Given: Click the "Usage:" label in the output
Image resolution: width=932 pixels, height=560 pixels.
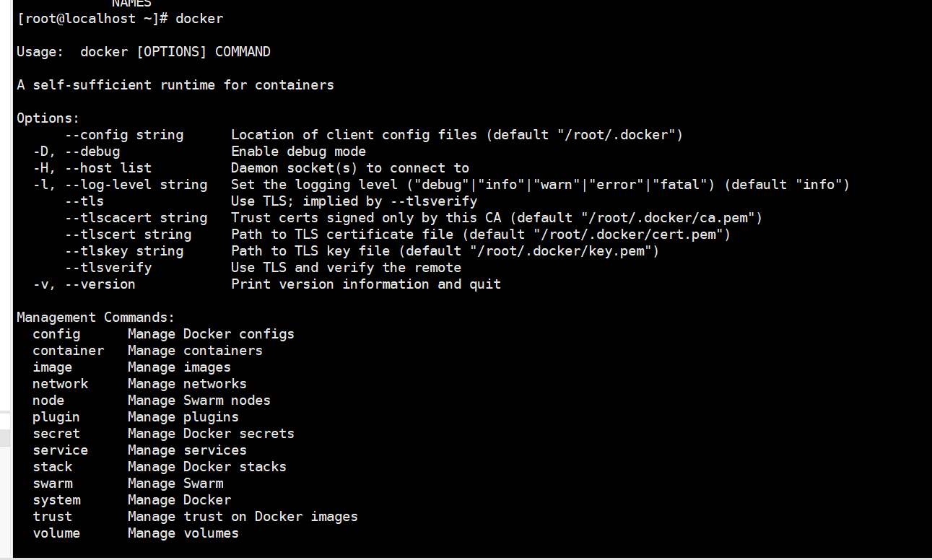Looking at the screenshot, I should point(40,52).
